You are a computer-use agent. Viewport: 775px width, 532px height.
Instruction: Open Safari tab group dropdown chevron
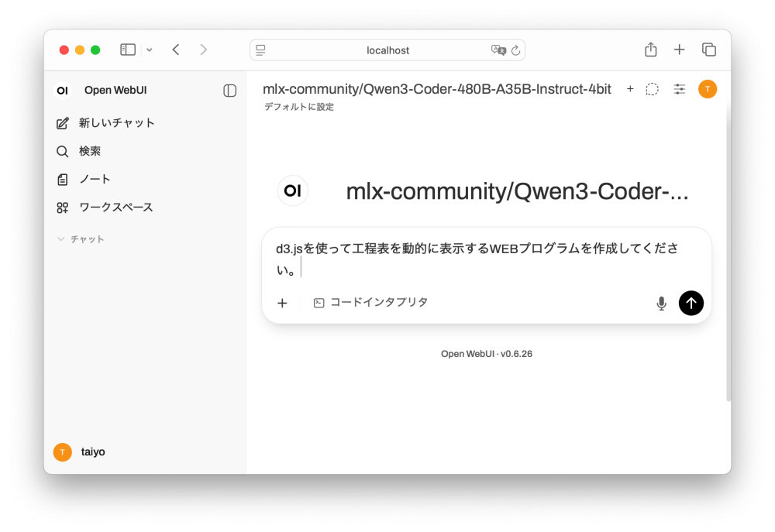click(x=150, y=50)
